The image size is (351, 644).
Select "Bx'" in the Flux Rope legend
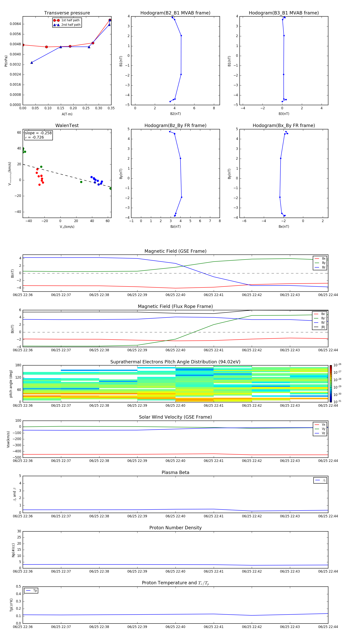click(x=320, y=314)
